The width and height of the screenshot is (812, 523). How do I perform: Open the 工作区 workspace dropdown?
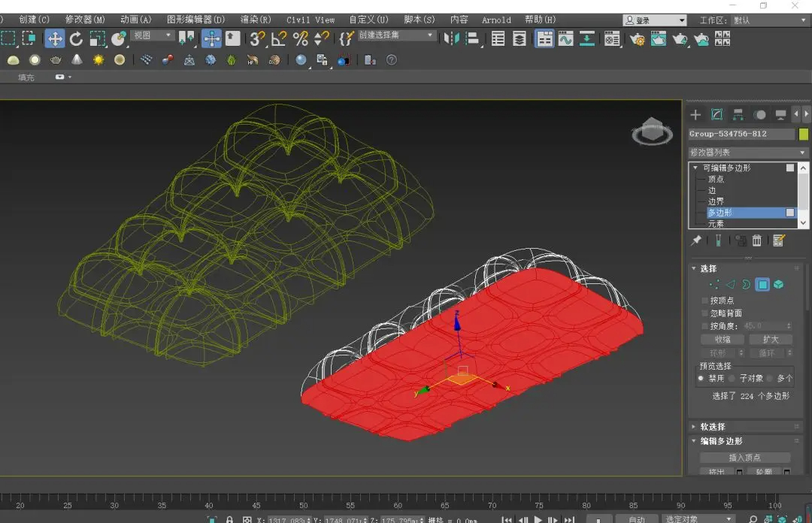click(x=767, y=20)
